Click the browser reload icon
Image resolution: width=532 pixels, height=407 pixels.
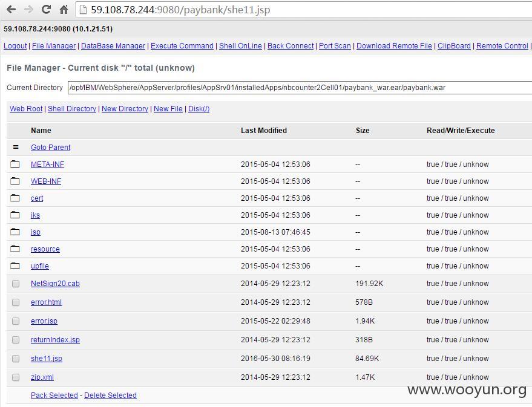click(x=46, y=10)
